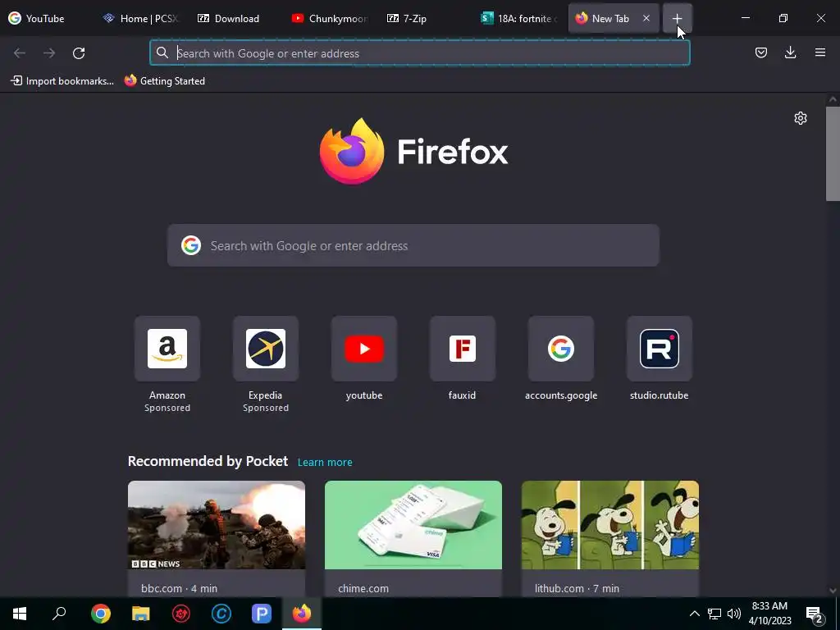Open the Getting Started bookmark
The width and height of the screenshot is (840, 630).
[x=165, y=81]
